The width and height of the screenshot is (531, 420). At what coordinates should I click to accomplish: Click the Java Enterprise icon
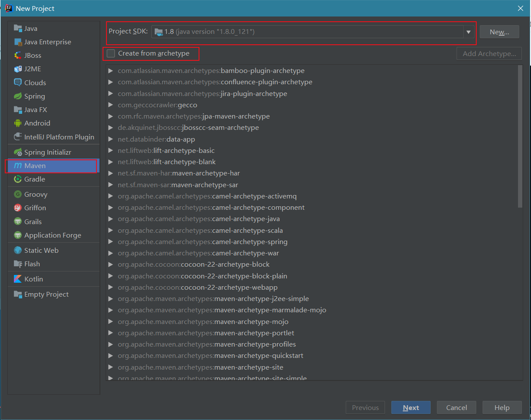[x=18, y=42]
